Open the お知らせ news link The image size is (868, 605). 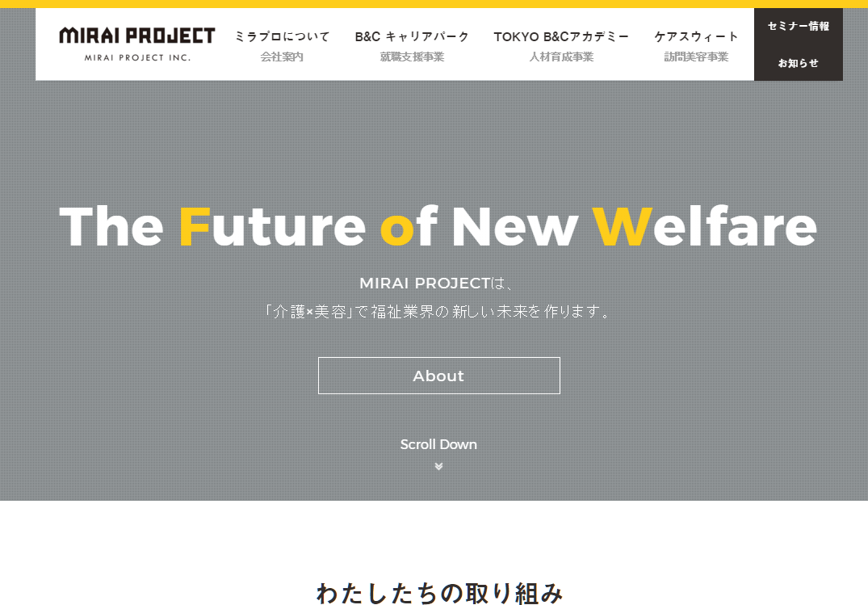(x=799, y=63)
